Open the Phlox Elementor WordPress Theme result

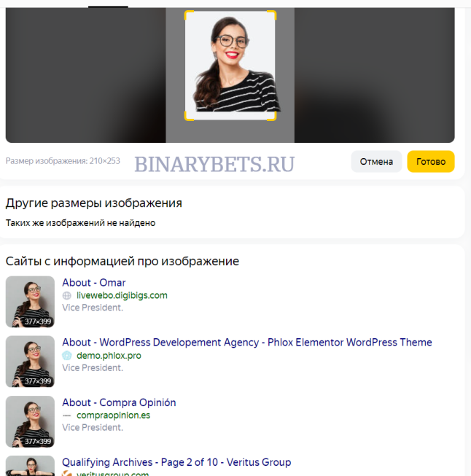coord(247,343)
